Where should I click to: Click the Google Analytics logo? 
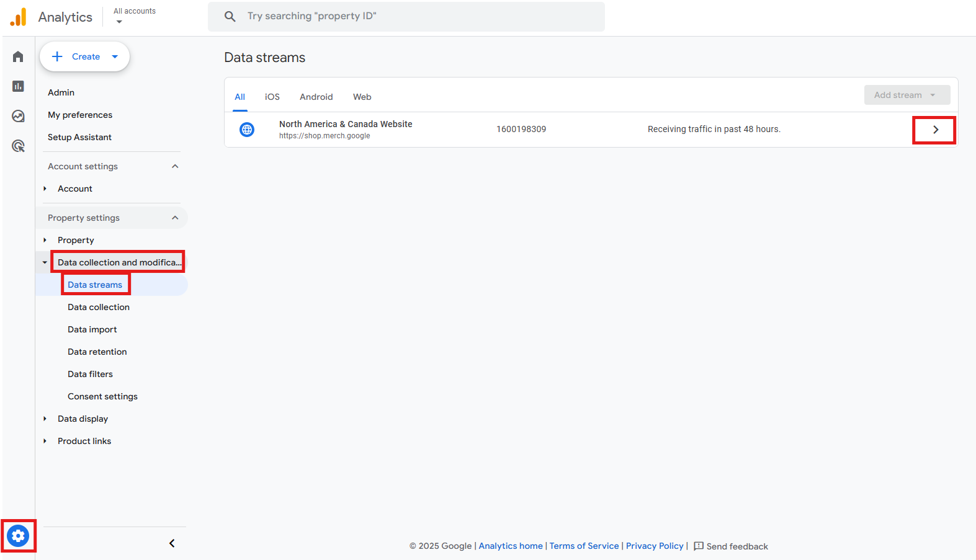coord(19,17)
